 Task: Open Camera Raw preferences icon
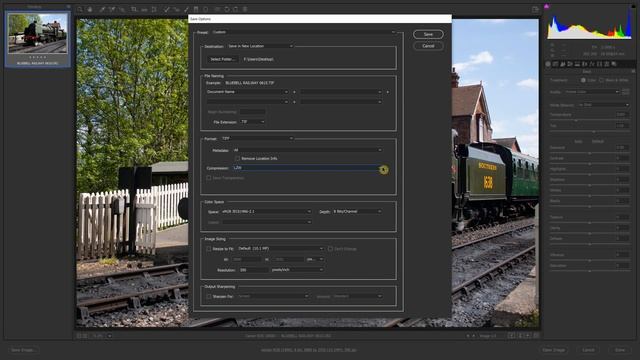(217, 9)
